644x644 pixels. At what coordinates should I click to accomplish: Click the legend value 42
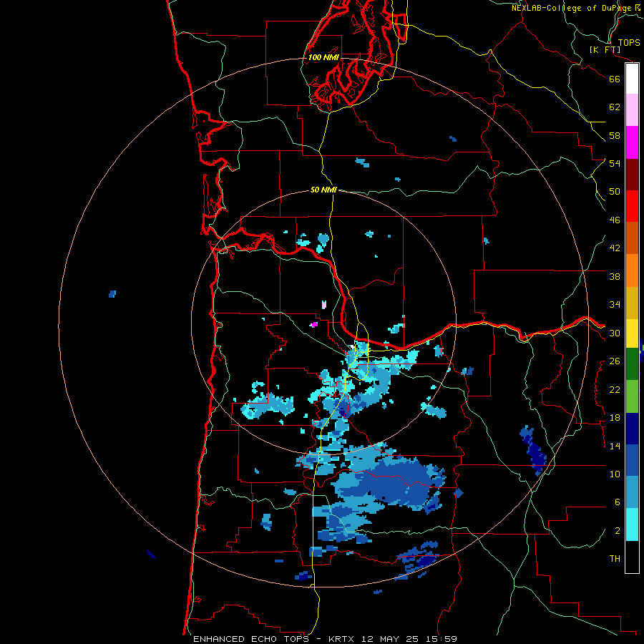point(615,248)
